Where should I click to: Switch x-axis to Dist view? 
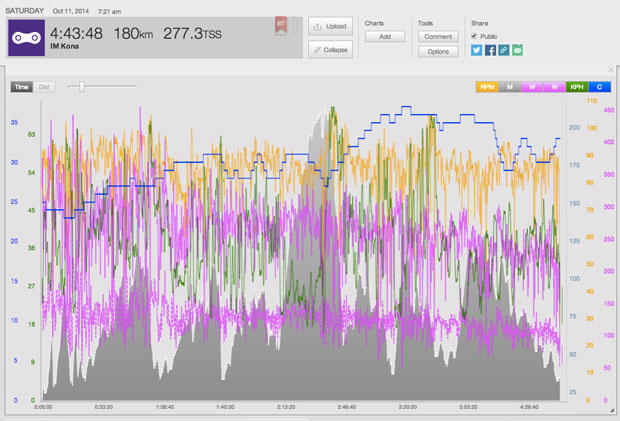(44, 87)
